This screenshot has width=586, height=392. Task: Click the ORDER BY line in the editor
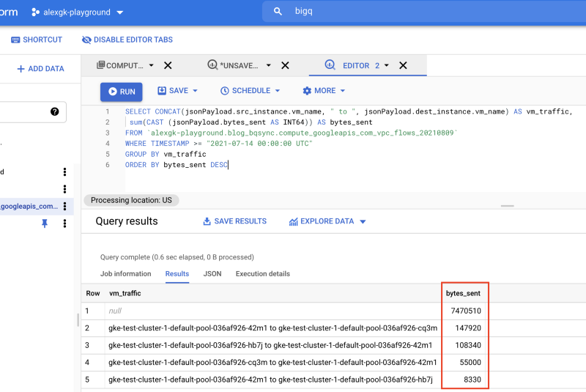(177, 165)
